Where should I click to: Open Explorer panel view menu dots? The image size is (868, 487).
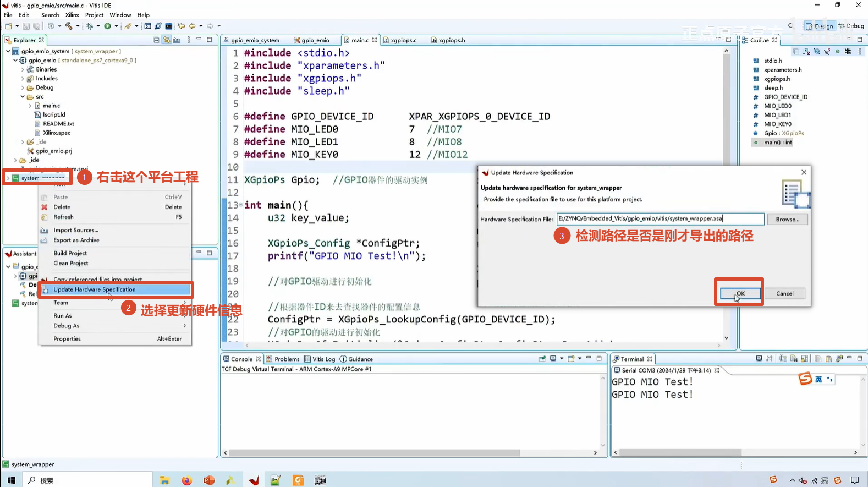coord(189,40)
